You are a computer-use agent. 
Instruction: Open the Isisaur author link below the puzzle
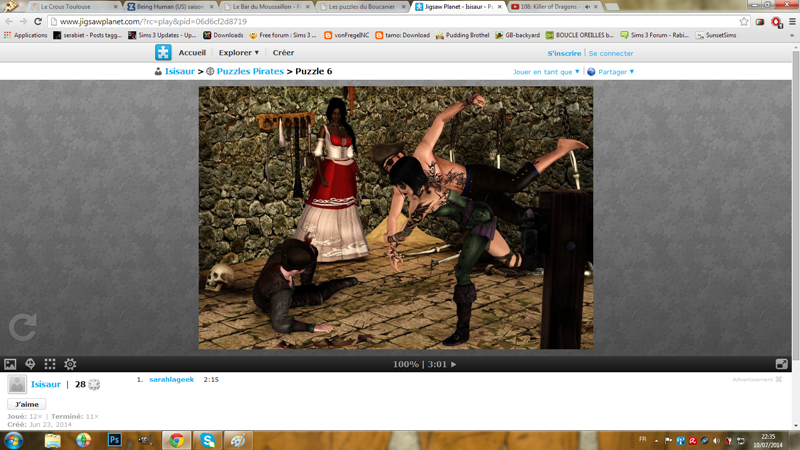(45, 384)
